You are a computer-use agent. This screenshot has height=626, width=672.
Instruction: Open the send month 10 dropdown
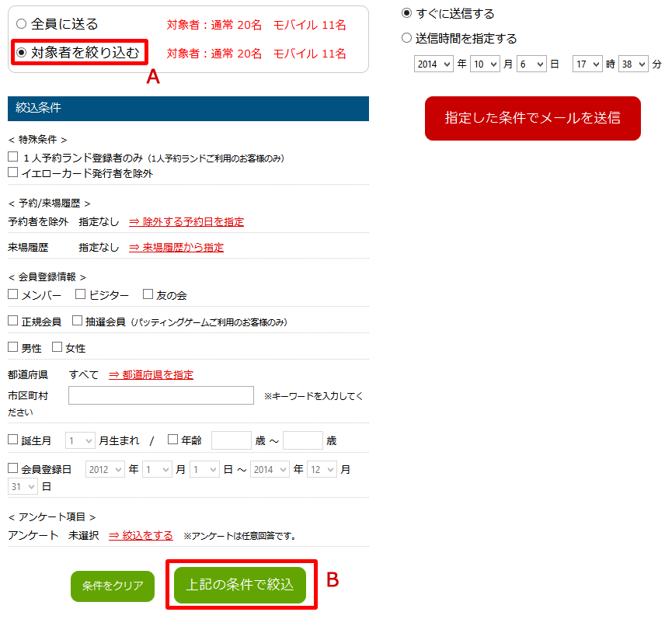click(485, 64)
